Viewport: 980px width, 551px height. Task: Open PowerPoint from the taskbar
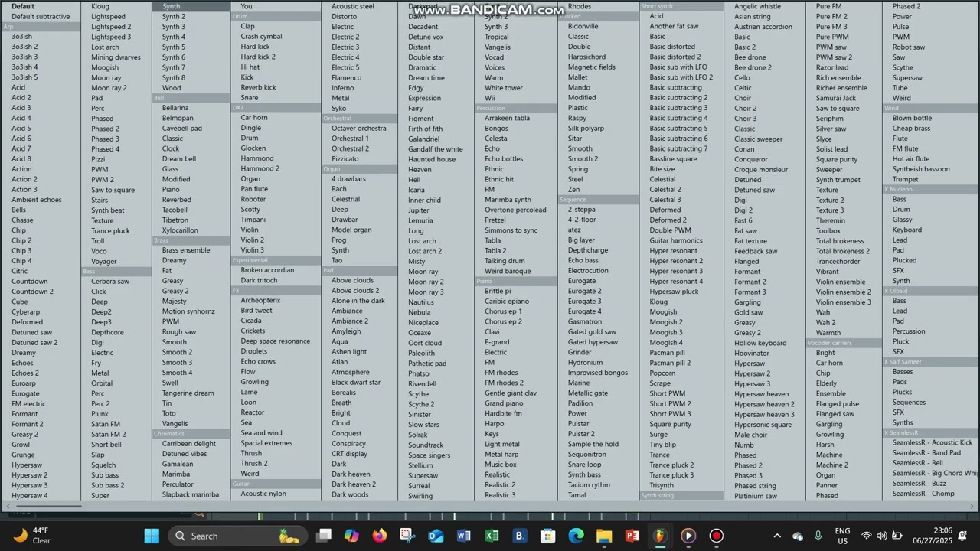coord(632,536)
